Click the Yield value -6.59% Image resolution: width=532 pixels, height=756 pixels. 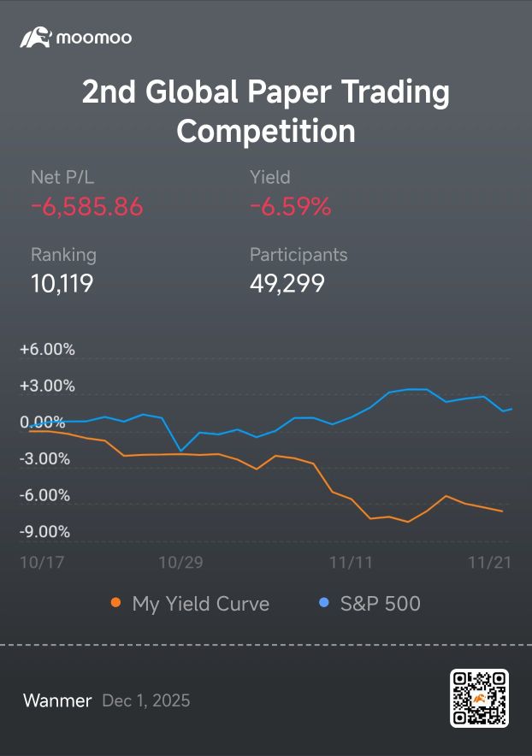click(x=290, y=207)
